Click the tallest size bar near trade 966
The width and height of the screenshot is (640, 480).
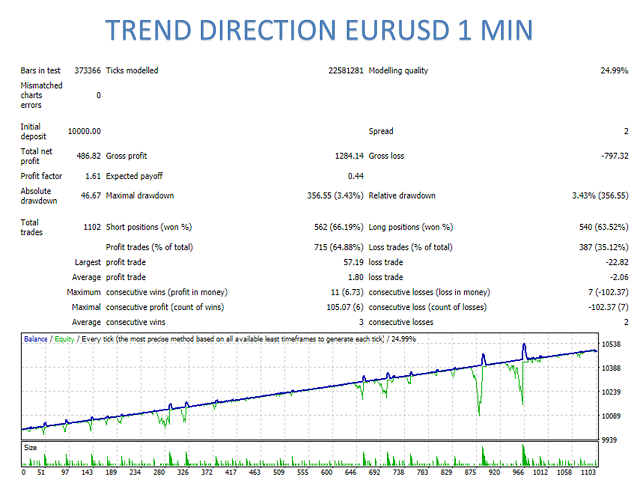(524, 456)
